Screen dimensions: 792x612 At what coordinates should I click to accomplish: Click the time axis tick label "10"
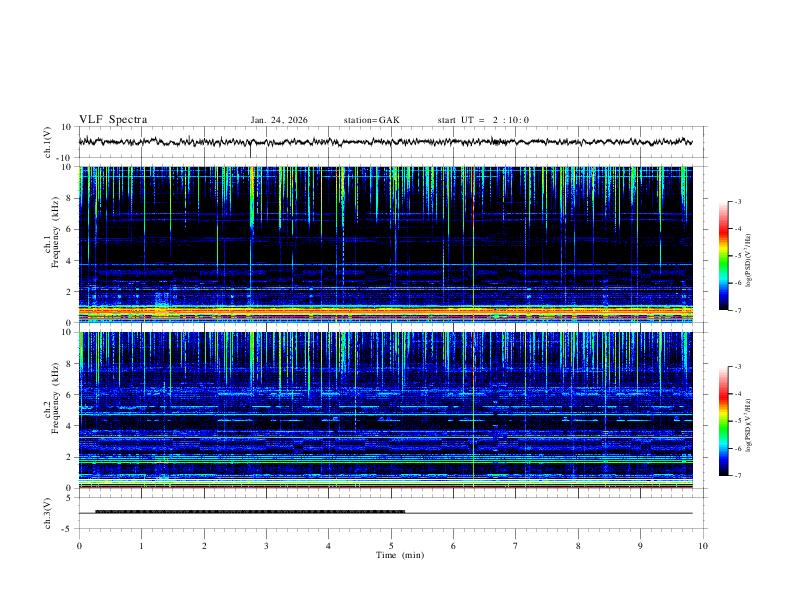(x=703, y=546)
